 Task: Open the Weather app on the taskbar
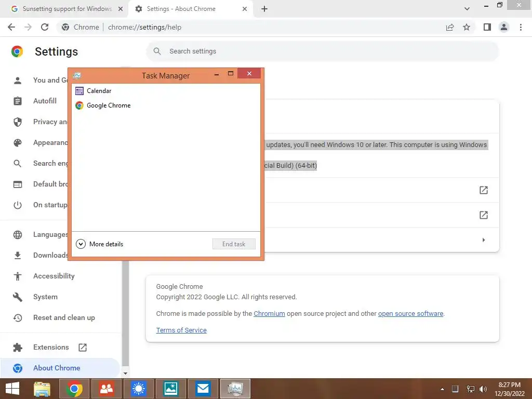tap(138, 389)
